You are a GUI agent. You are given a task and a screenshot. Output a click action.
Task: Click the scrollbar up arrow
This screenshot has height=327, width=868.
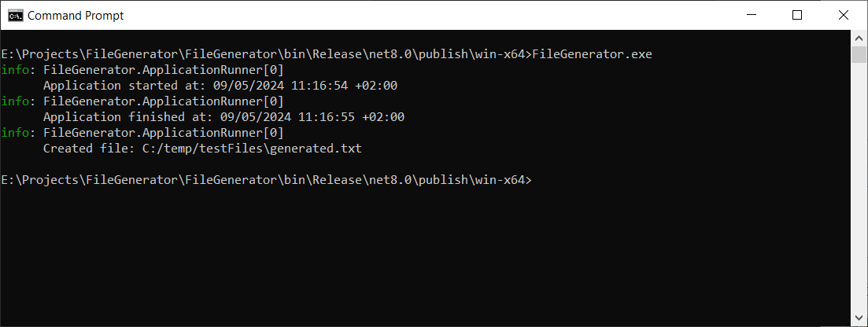click(859, 38)
